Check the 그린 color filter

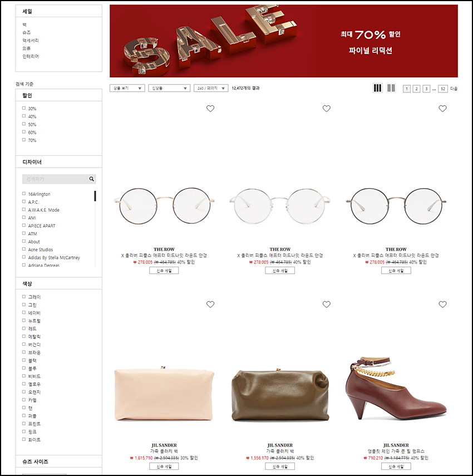tap(24, 305)
